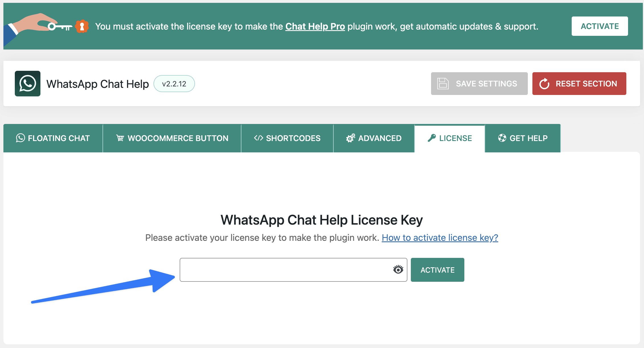Open the Floating Chat tab
This screenshot has height=348, width=644.
click(53, 138)
